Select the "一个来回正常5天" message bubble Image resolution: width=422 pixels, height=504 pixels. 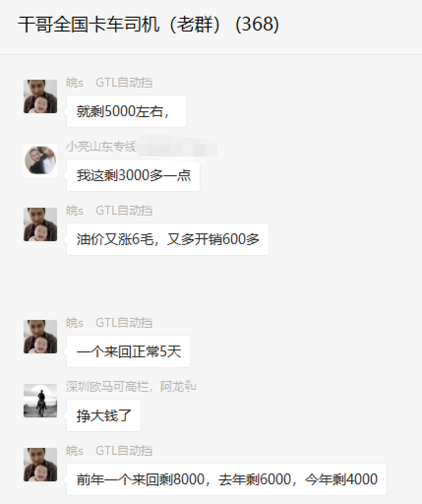tap(128, 351)
